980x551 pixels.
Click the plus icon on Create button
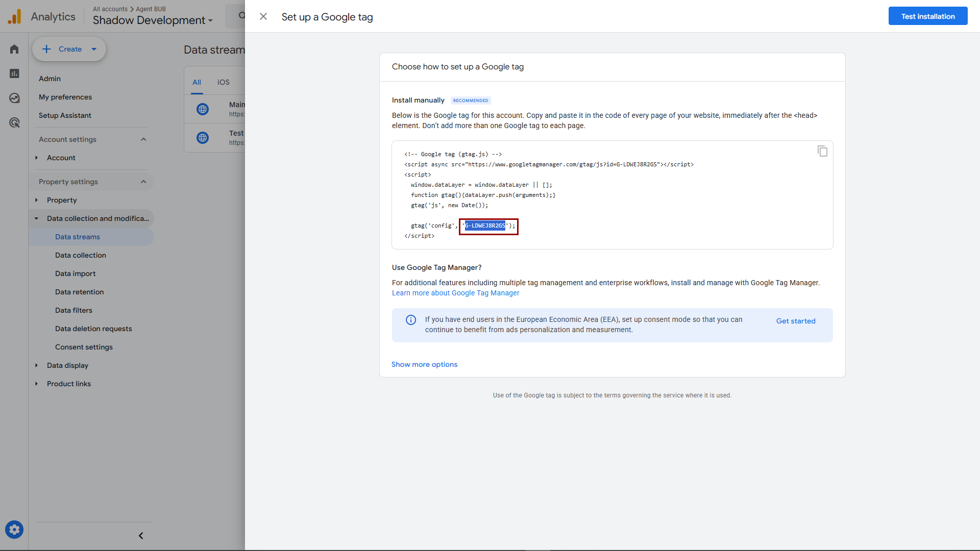tap(46, 49)
